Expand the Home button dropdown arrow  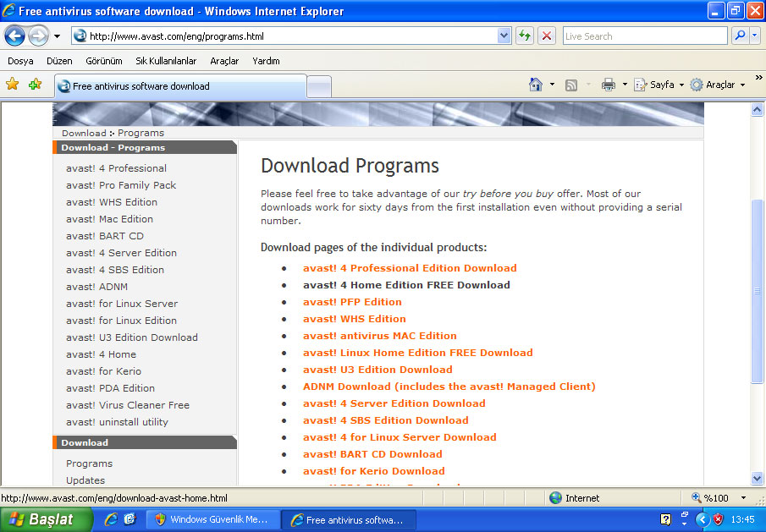point(552,85)
